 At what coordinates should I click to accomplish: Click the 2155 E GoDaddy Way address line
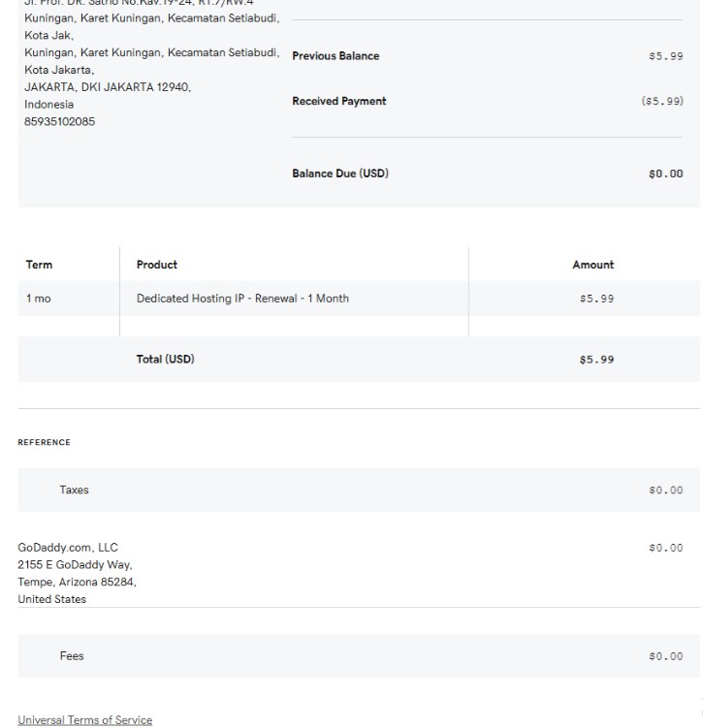tap(75, 565)
